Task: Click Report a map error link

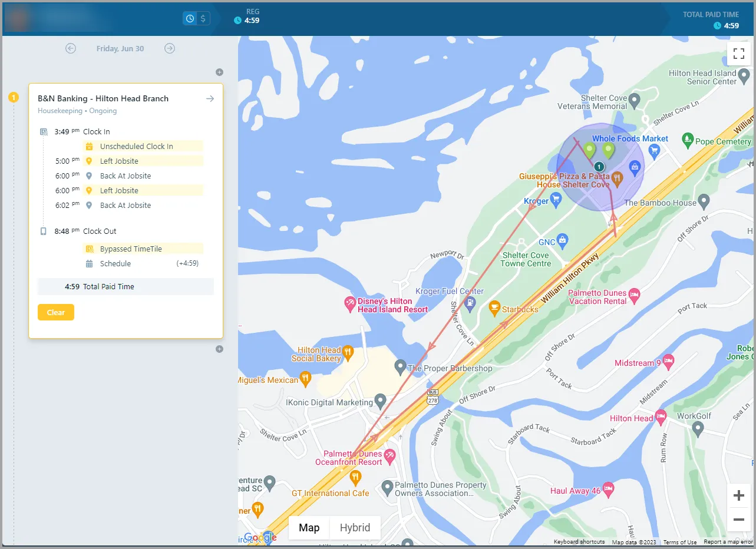Action: (728, 542)
